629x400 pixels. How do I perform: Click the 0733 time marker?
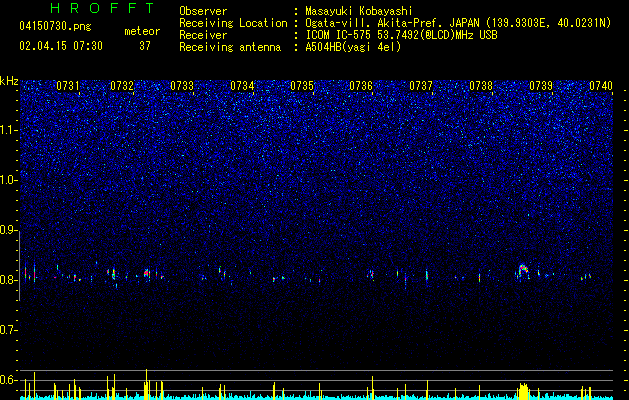coord(182,86)
